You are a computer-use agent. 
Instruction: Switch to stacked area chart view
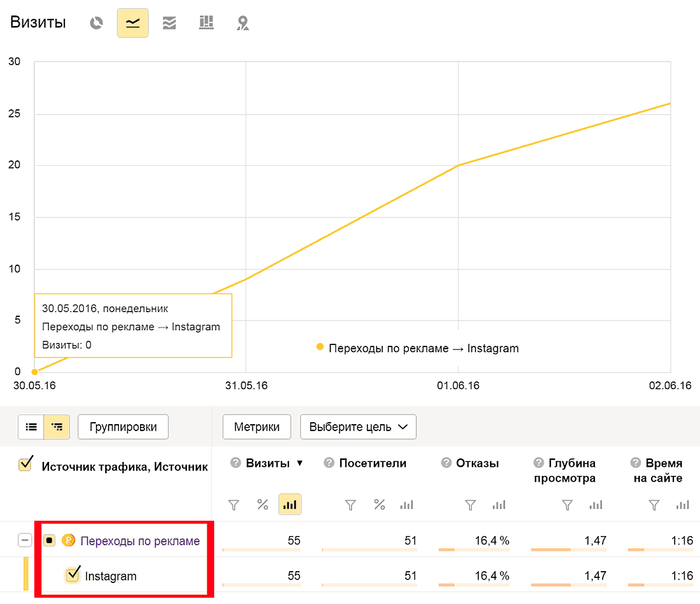click(169, 23)
